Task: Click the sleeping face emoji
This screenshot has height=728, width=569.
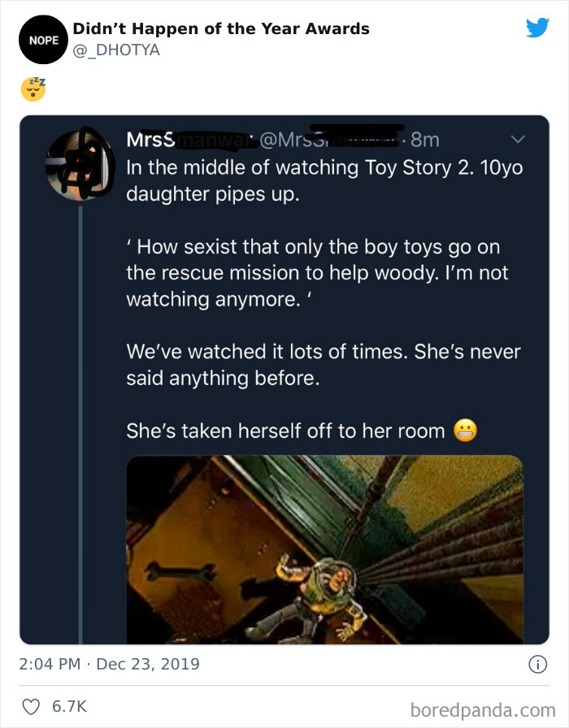Action: 33,89
